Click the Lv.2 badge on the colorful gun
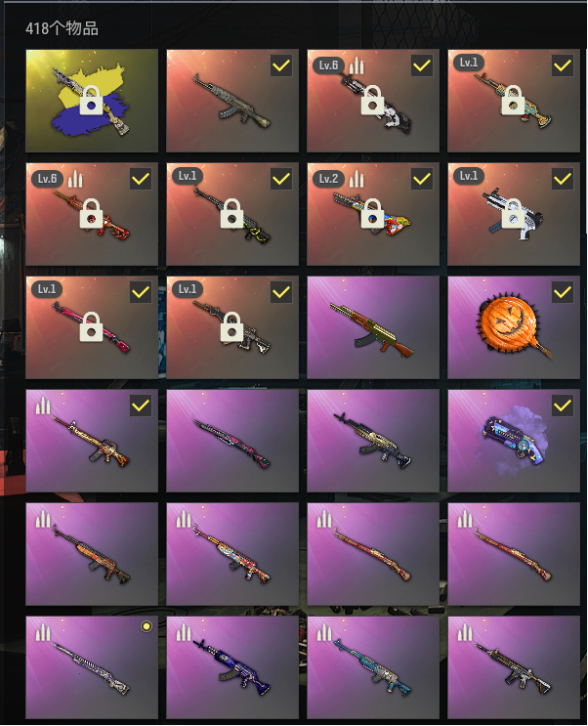This screenshot has width=588, height=726. (328, 178)
